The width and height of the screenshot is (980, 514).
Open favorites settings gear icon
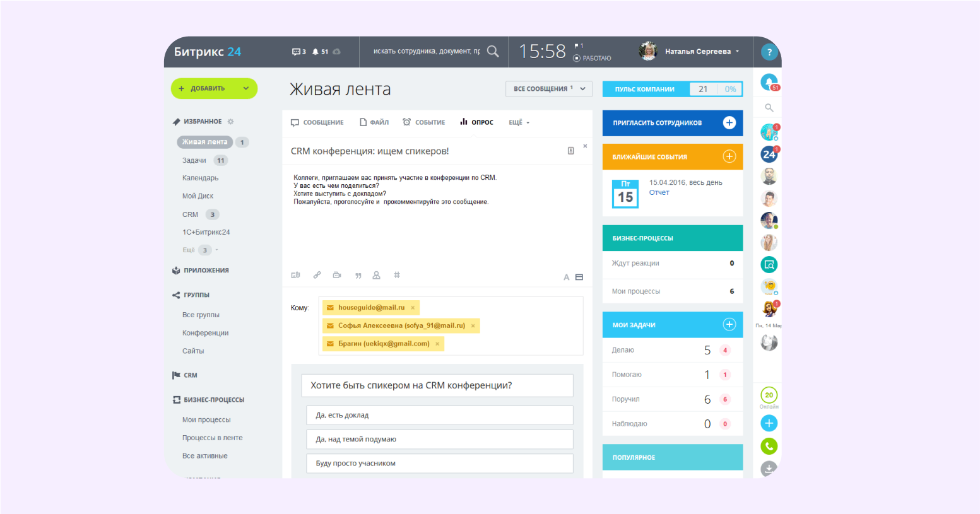pos(230,121)
